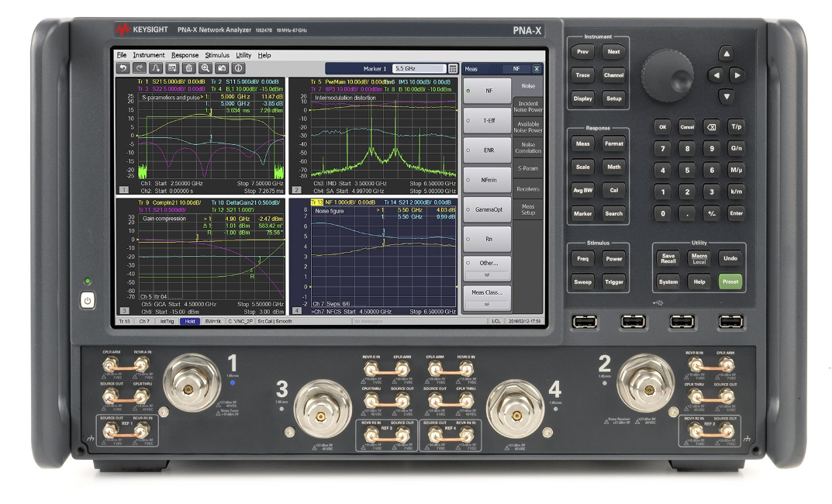Click the add-trace waveform icon in the toolbar
The width and height of the screenshot is (832, 504).
[156, 68]
